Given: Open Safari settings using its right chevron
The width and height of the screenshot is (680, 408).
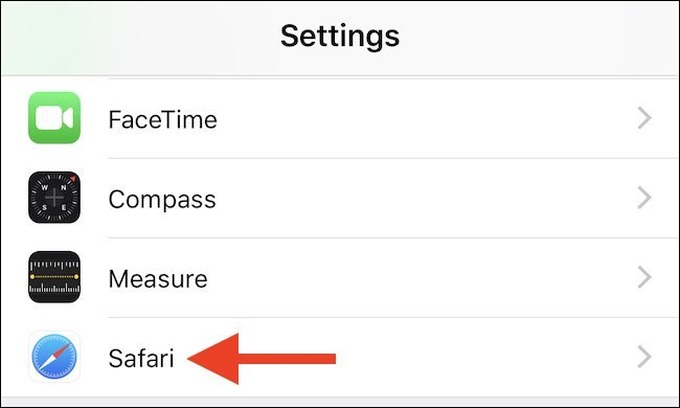Looking at the screenshot, I should click(x=644, y=357).
